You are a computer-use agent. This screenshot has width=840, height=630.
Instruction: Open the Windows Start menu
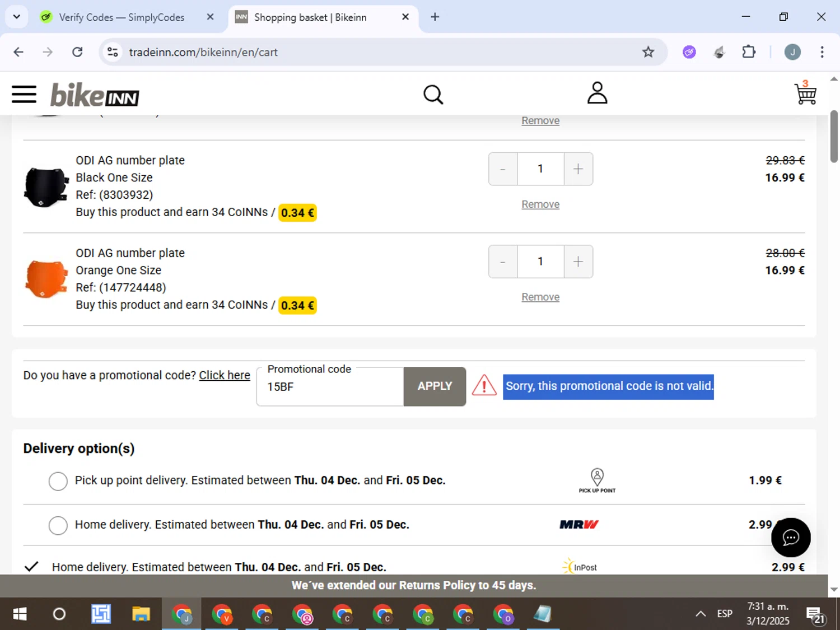[x=20, y=614]
